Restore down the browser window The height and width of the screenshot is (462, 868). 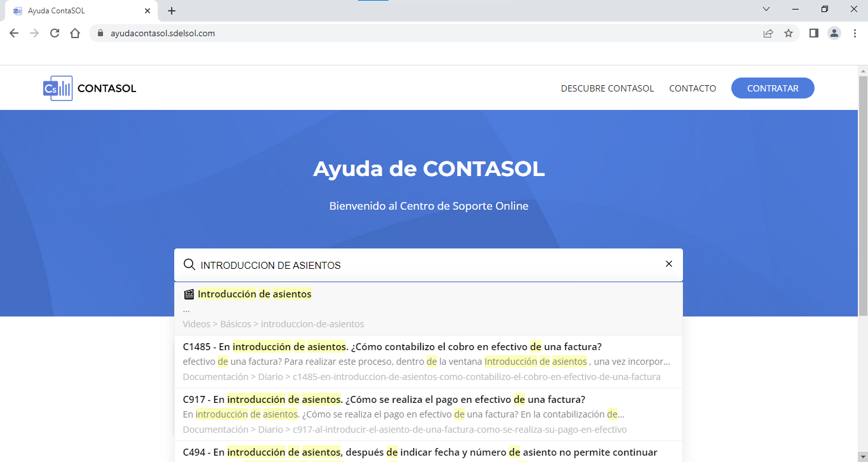click(825, 9)
